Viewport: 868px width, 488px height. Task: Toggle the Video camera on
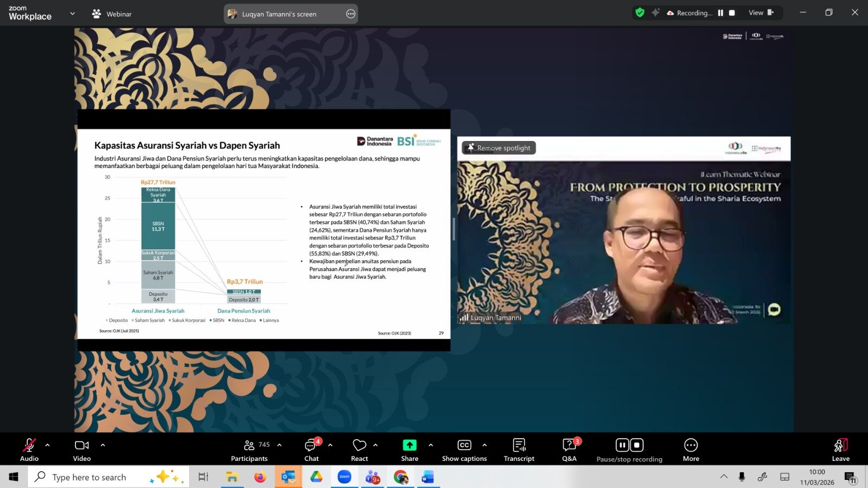click(82, 450)
